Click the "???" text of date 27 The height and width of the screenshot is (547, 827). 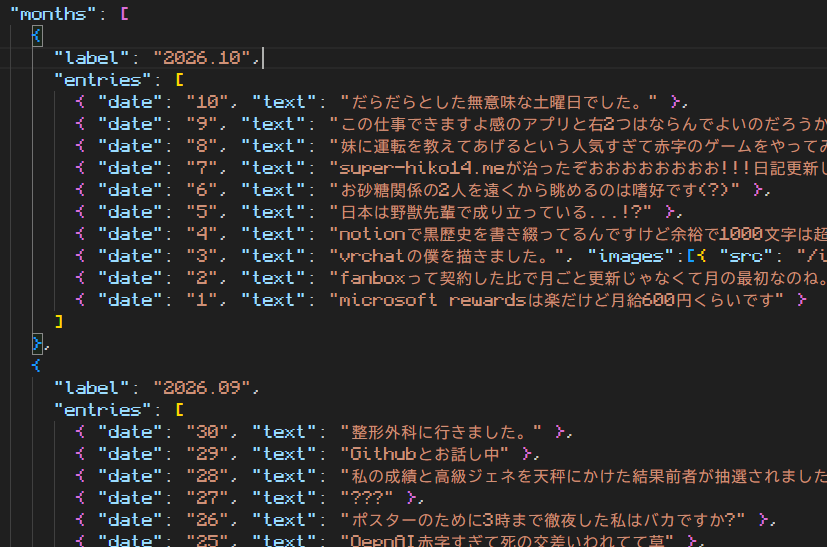click(x=367, y=498)
